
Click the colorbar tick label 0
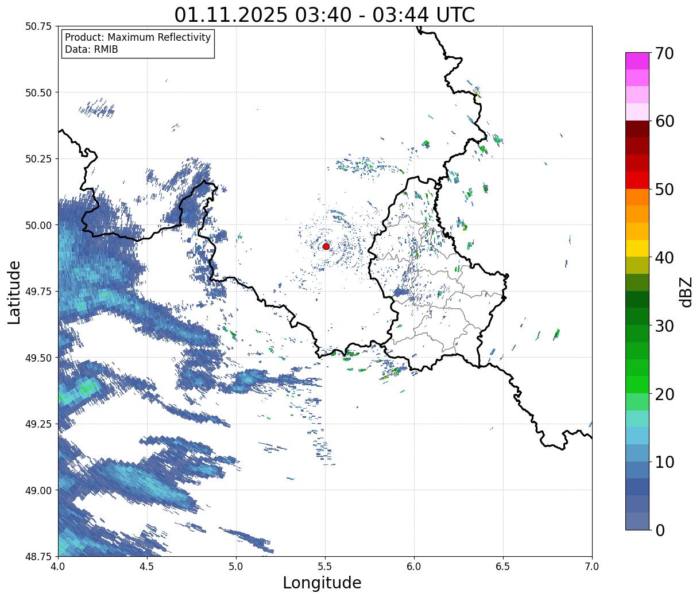660,530
